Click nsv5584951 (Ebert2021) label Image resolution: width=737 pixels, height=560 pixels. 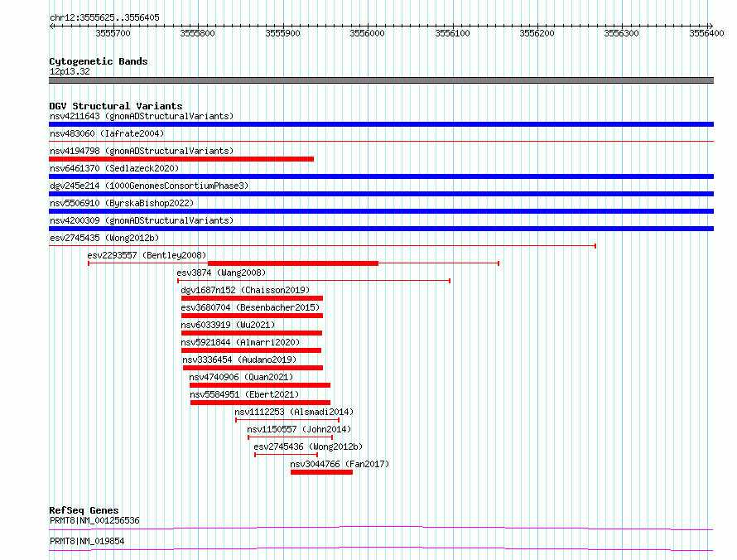click(244, 394)
